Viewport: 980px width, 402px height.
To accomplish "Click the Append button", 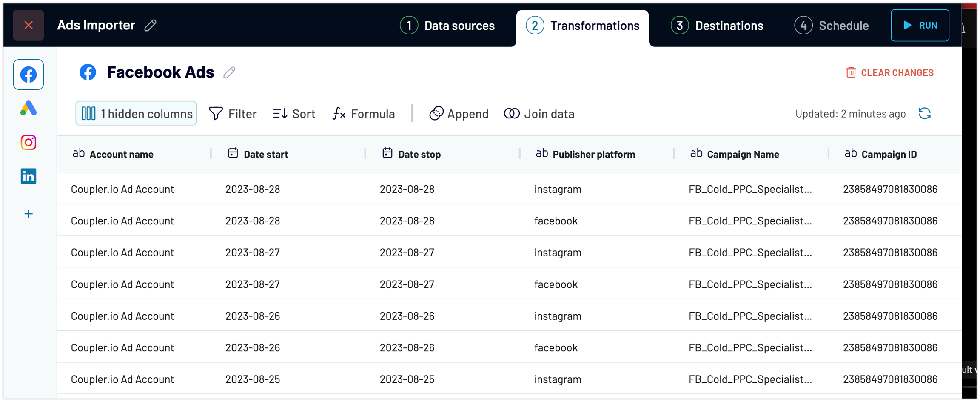I will [x=459, y=114].
